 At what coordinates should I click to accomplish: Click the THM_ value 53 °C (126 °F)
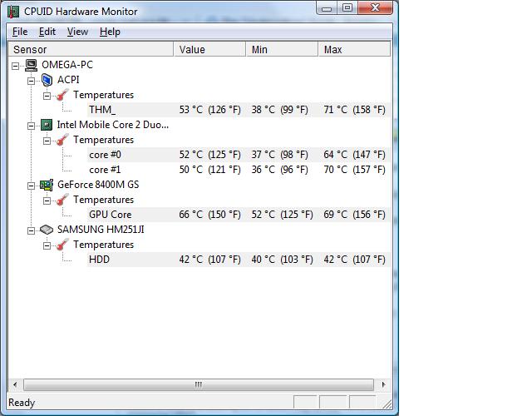[x=210, y=110]
